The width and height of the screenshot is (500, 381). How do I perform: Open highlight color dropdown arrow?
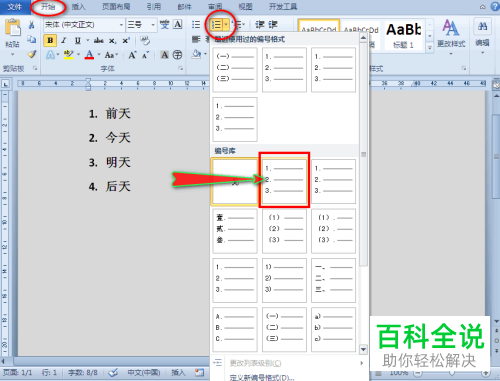[x=78, y=55]
